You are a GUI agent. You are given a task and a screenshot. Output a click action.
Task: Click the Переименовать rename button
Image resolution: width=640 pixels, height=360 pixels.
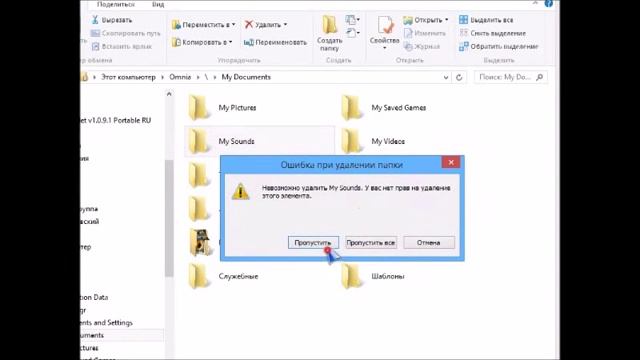(x=275, y=42)
